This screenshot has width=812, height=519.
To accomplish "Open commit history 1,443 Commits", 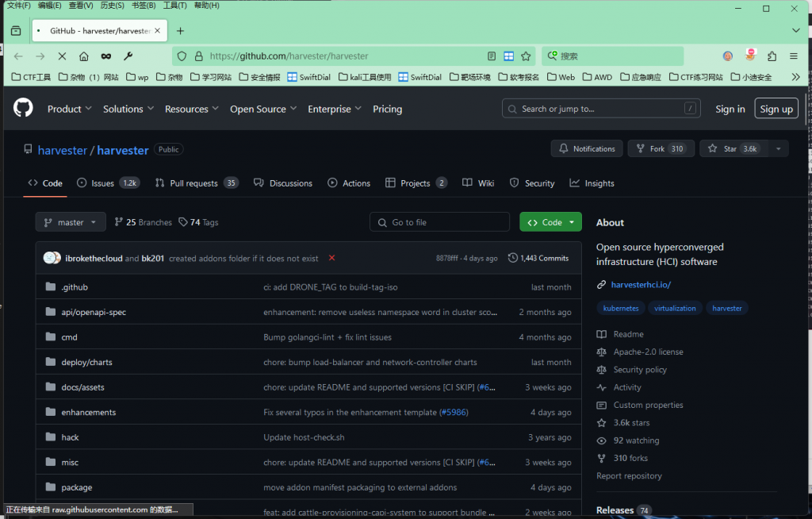I will 538,258.
